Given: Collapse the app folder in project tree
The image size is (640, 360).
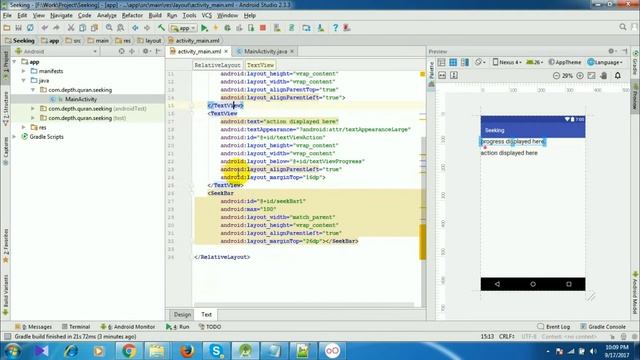Looking at the screenshot, I should [x=15, y=62].
